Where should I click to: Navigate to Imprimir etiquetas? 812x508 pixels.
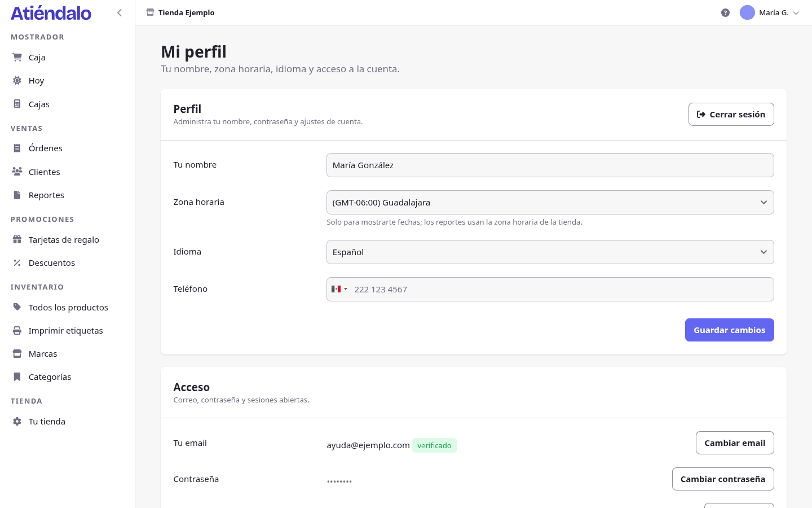68,331
